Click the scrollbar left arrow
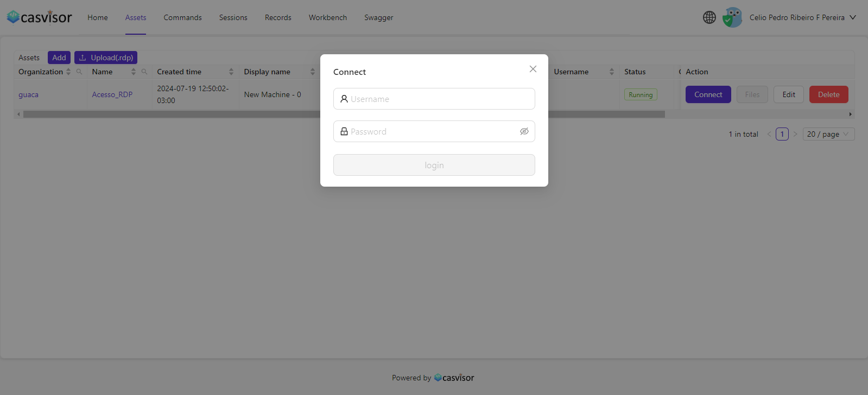868x395 pixels. [x=18, y=114]
